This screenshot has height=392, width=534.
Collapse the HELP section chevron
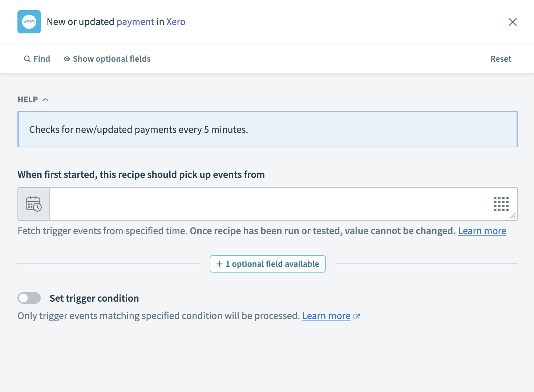[46, 99]
